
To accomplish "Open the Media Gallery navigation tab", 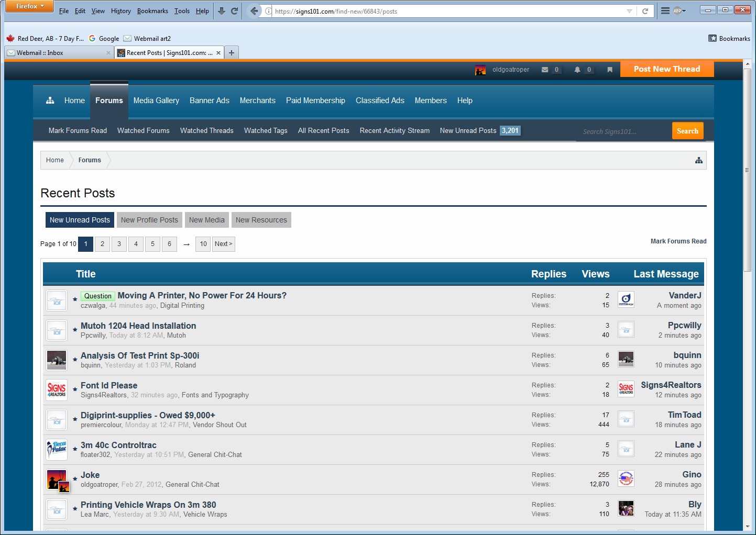I will pos(156,101).
